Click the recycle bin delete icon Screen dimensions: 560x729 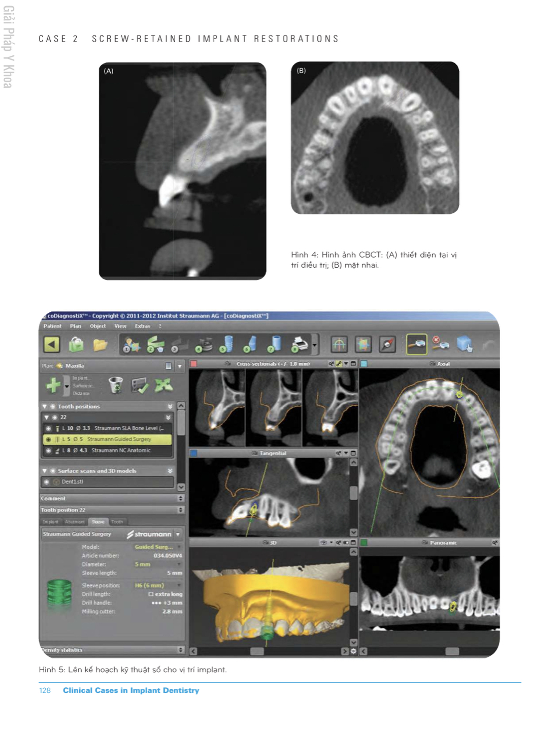tap(116, 385)
